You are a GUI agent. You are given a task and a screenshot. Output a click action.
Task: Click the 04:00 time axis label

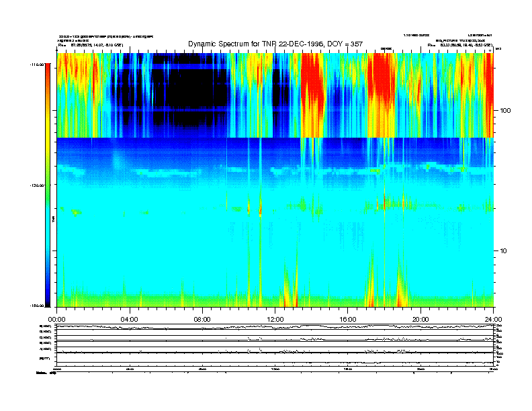click(x=130, y=320)
